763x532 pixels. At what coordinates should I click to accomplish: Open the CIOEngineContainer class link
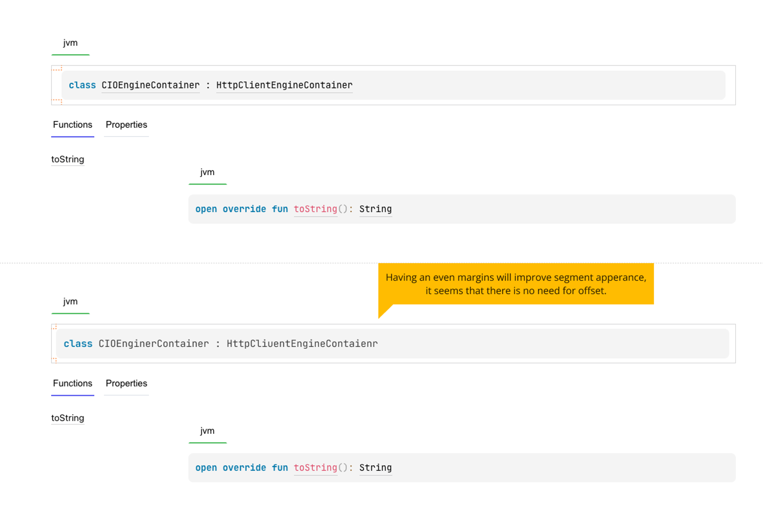tap(150, 85)
